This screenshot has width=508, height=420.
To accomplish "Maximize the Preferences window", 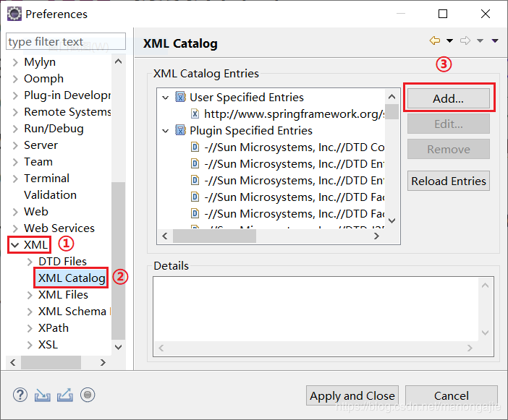I will pyautogui.click(x=443, y=14).
